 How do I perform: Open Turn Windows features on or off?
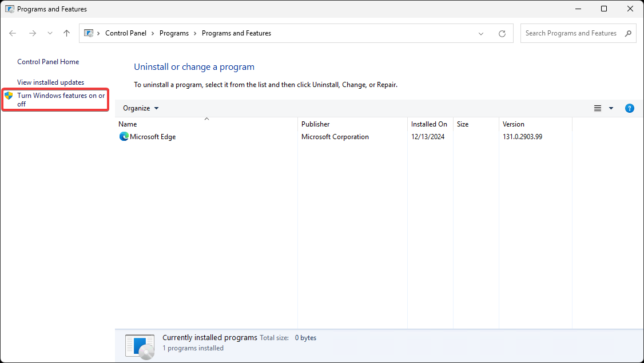click(x=61, y=100)
